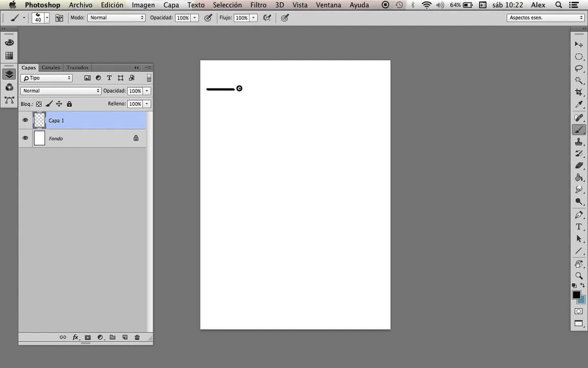The width and height of the screenshot is (588, 368).
Task: Toggle smart object layer filter
Action: click(132, 78)
